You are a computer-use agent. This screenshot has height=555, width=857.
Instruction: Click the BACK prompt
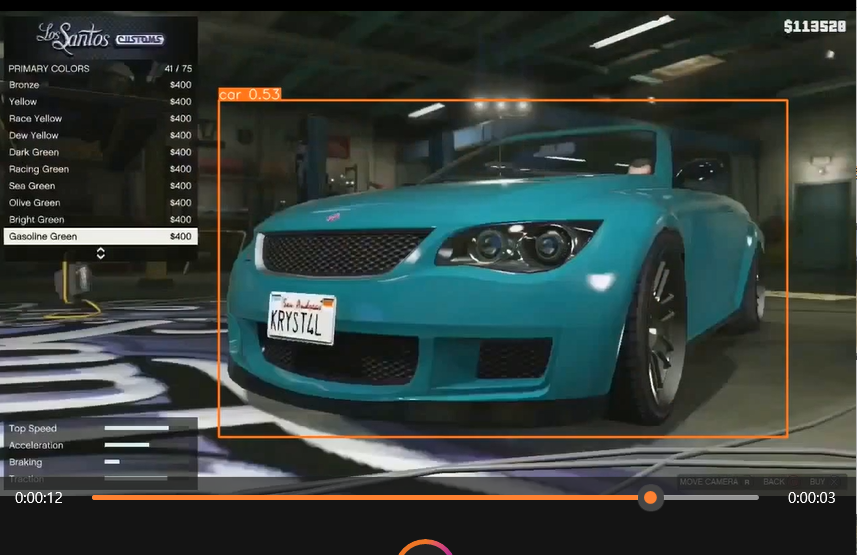780,482
